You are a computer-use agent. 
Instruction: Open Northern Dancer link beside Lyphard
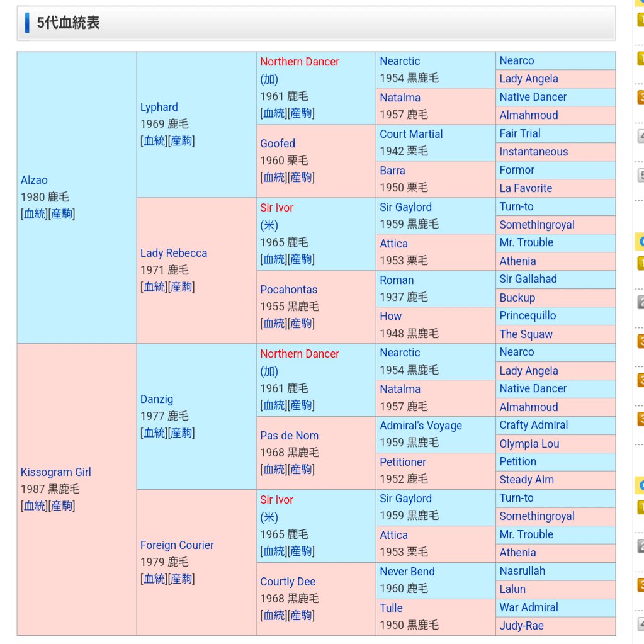pyautogui.click(x=300, y=62)
